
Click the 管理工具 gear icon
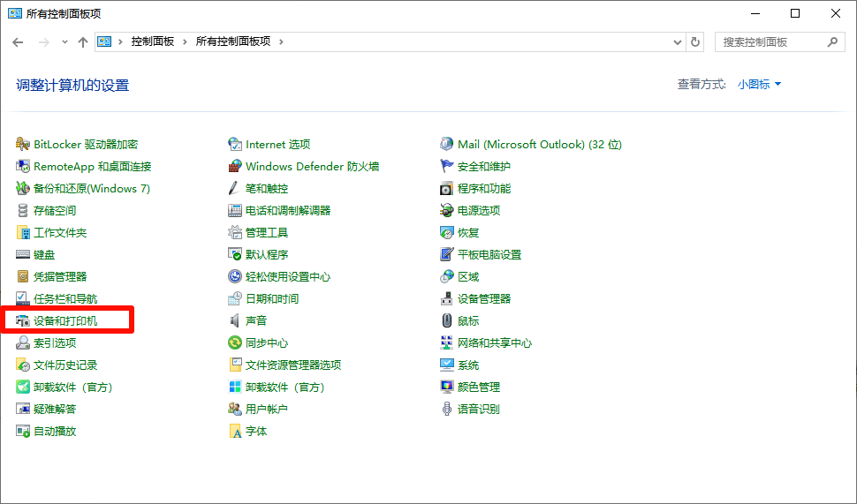[x=234, y=233]
